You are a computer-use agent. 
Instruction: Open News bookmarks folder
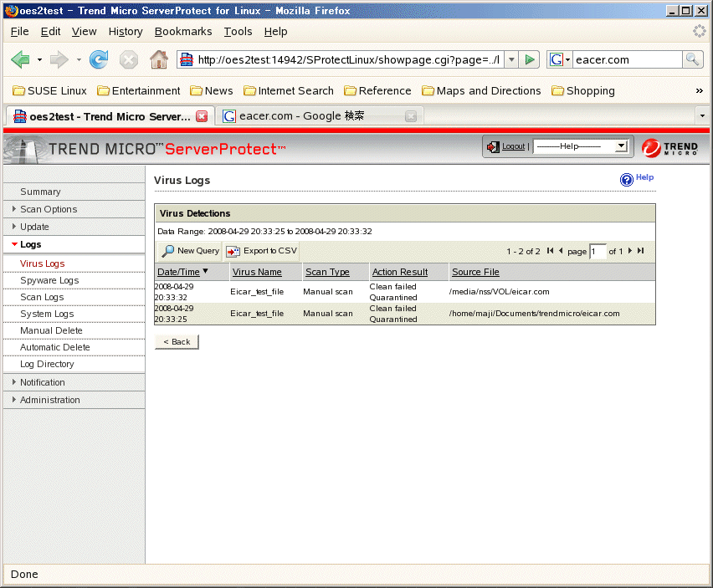pyautogui.click(x=212, y=91)
